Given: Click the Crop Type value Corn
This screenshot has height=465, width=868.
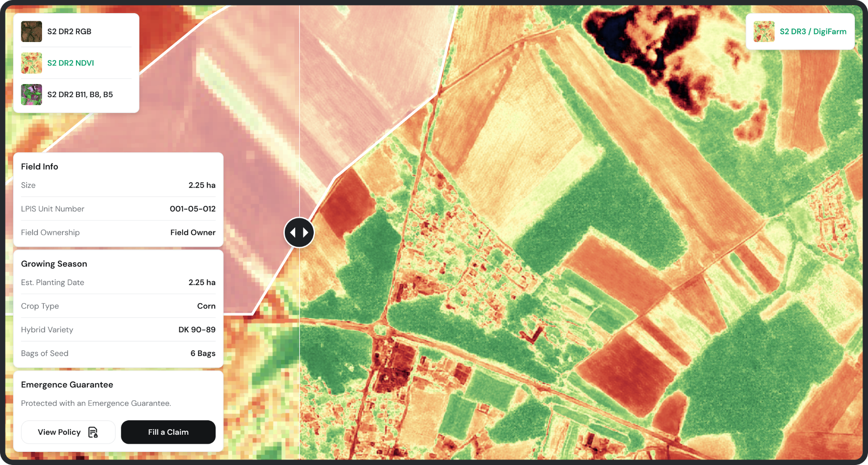Looking at the screenshot, I should pyautogui.click(x=206, y=306).
